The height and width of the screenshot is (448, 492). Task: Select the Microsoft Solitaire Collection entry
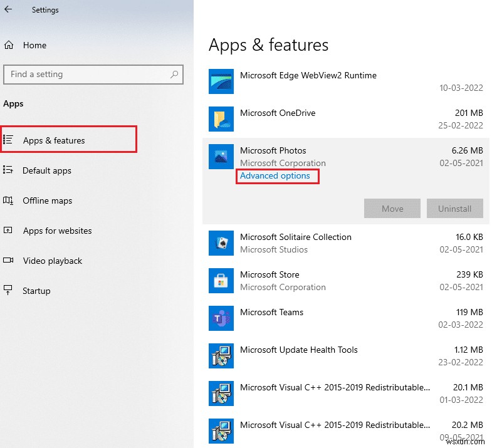(345, 243)
